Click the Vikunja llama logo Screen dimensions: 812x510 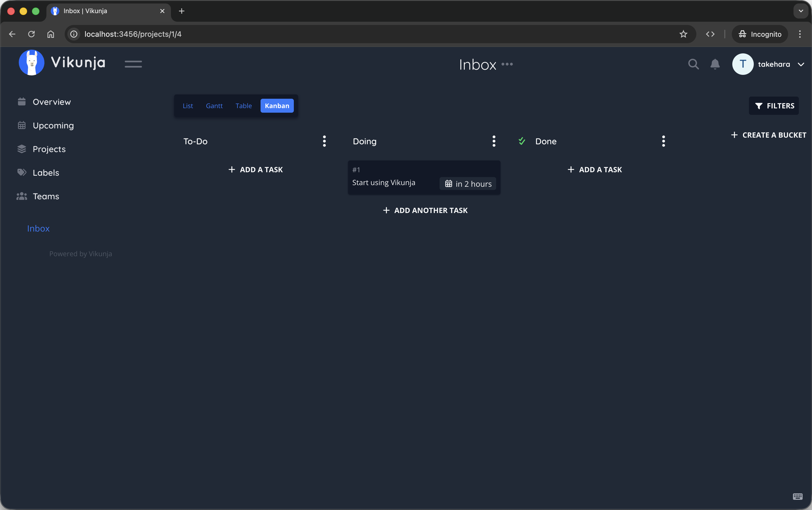32,63
